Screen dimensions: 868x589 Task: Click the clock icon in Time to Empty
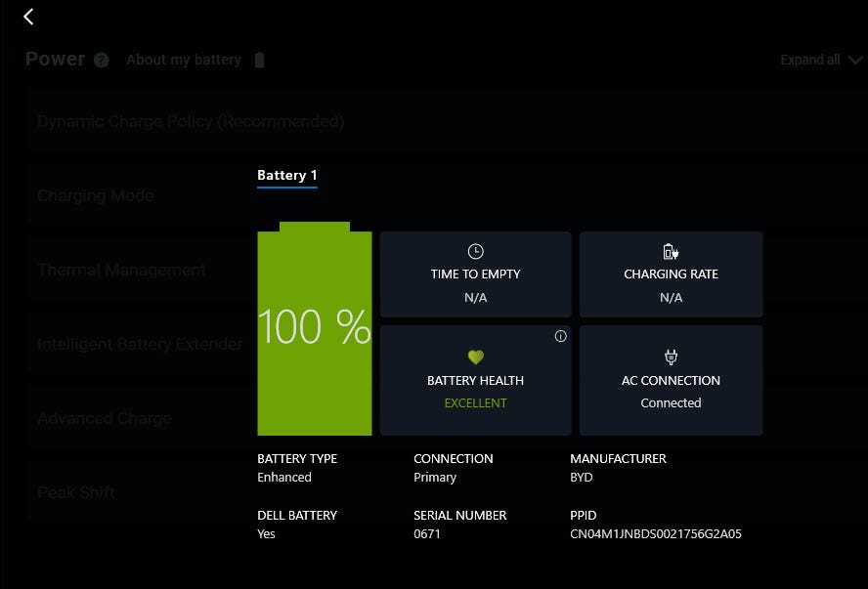click(475, 251)
